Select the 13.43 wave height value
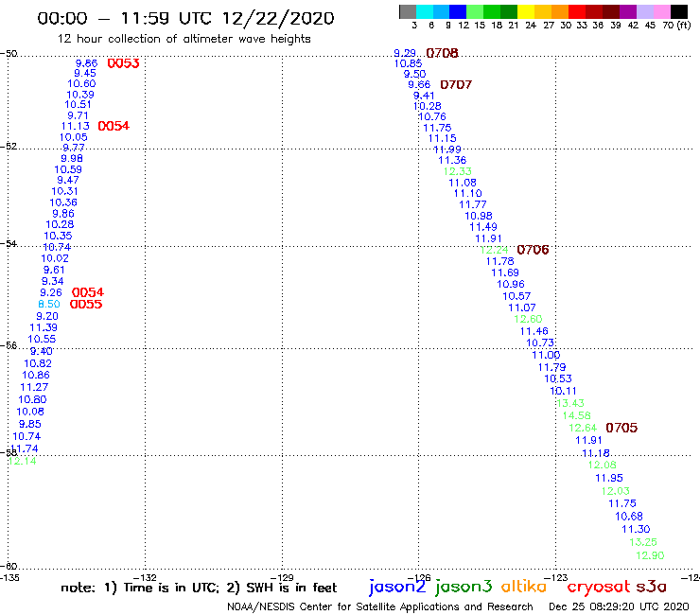 (570, 403)
